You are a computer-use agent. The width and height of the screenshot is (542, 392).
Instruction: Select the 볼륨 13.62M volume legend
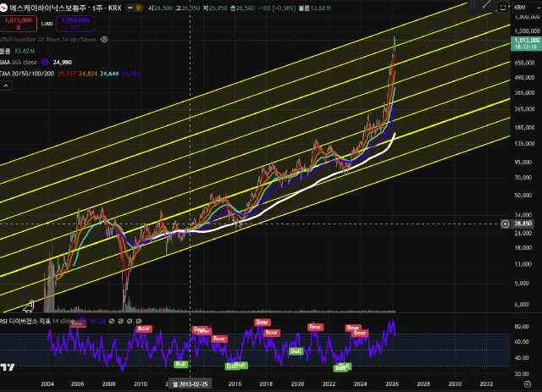coord(18,51)
